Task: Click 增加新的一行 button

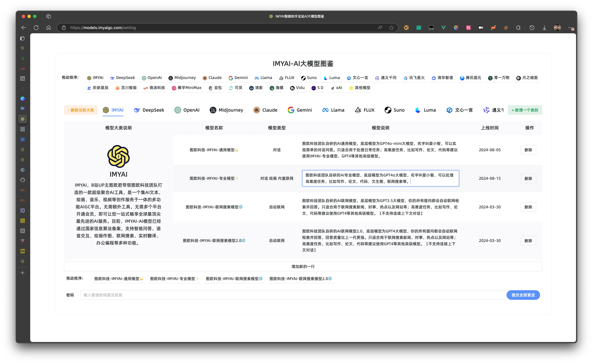Action: [303, 267]
